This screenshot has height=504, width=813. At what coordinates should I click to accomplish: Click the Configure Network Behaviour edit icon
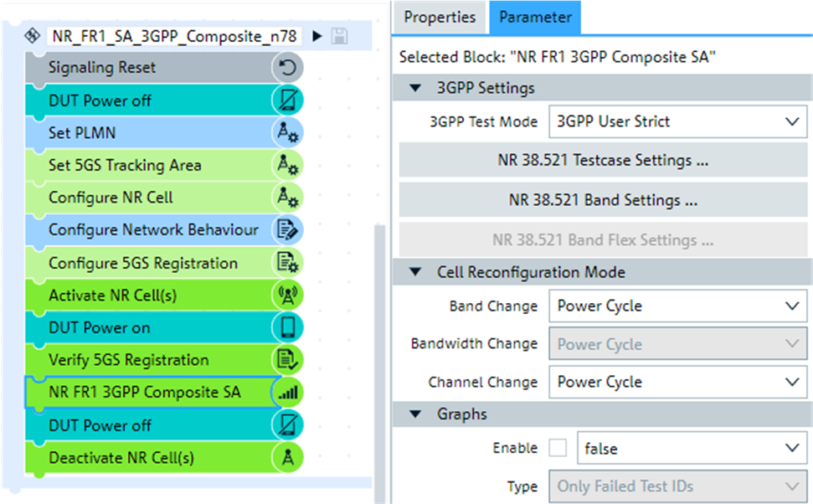[x=288, y=230]
